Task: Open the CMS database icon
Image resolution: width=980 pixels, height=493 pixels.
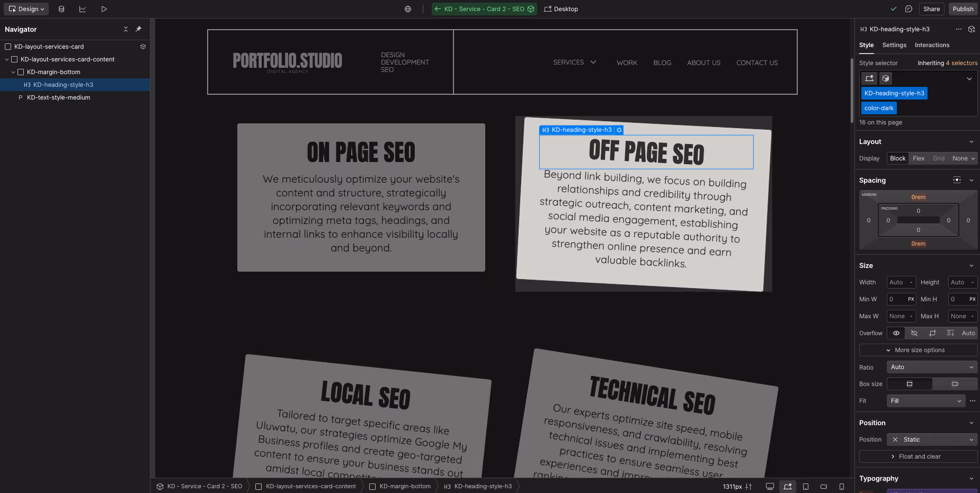Action: (61, 9)
